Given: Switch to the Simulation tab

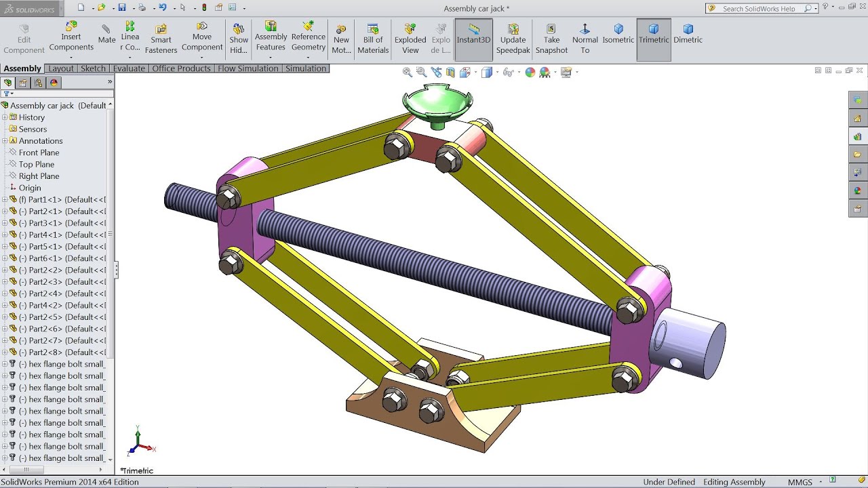Looking at the screenshot, I should point(306,68).
